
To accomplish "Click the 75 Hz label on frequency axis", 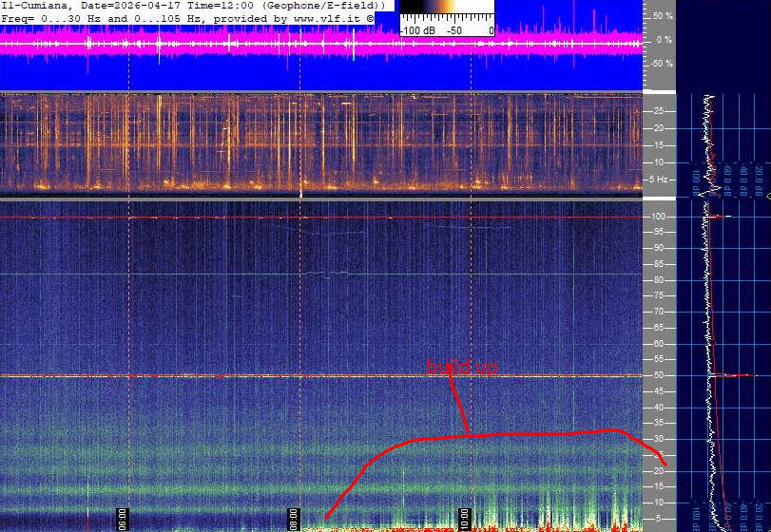I will (657, 295).
